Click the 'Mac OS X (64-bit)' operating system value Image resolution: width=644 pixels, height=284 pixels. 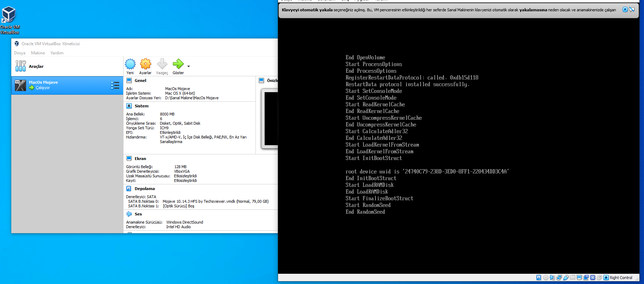tap(180, 93)
